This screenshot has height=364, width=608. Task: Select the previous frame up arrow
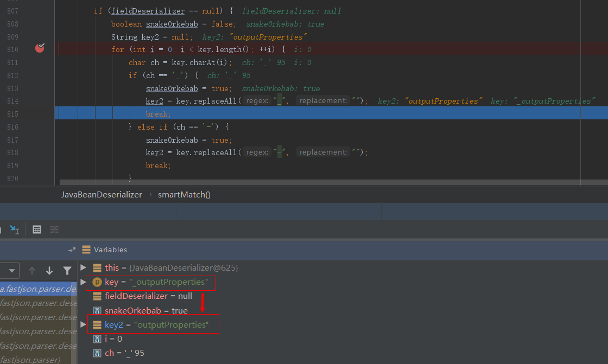pos(32,271)
